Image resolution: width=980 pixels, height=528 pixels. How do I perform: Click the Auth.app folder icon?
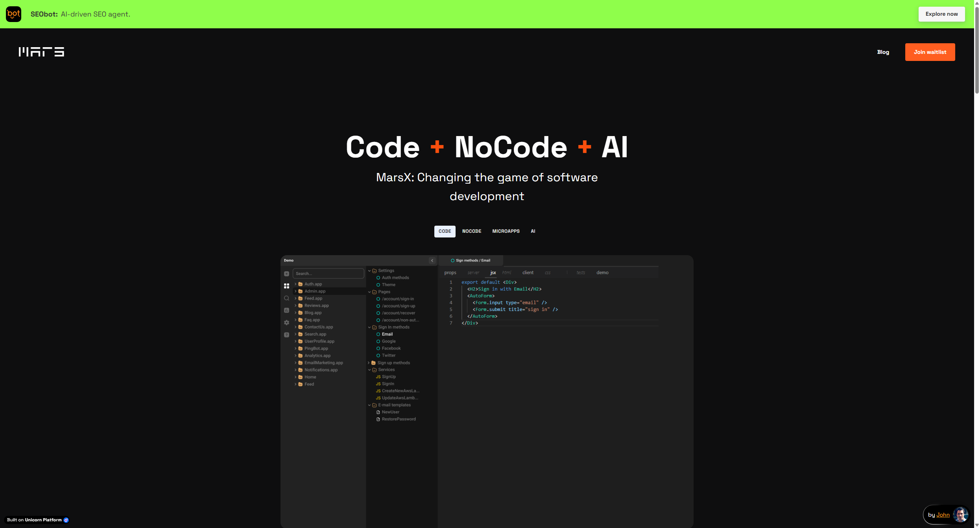tap(301, 284)
